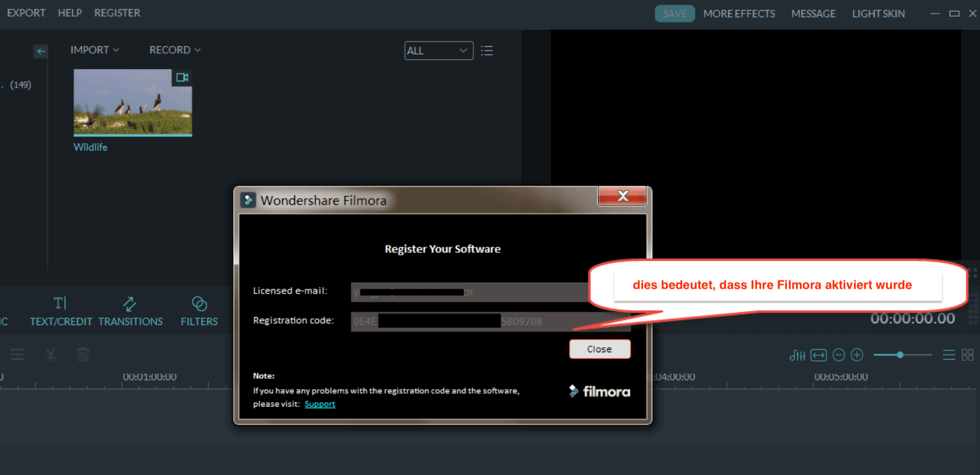This screenshot has width=980, height=475.
Task: Open the Transitions panel
Action: coord(130,311)
